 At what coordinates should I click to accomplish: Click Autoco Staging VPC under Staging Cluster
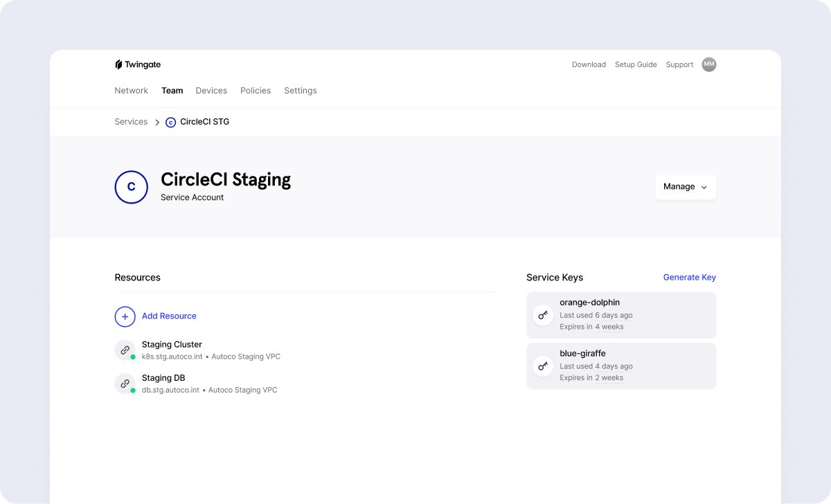[246, 357]
